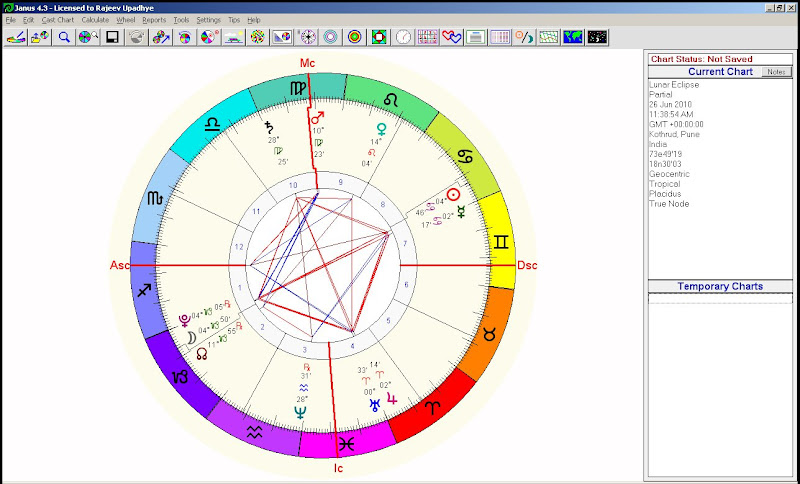Screen dimensions: 800x484
Task: Click the magnifying glass search icon
Action: pyautogui.click(x=64, y=37)
